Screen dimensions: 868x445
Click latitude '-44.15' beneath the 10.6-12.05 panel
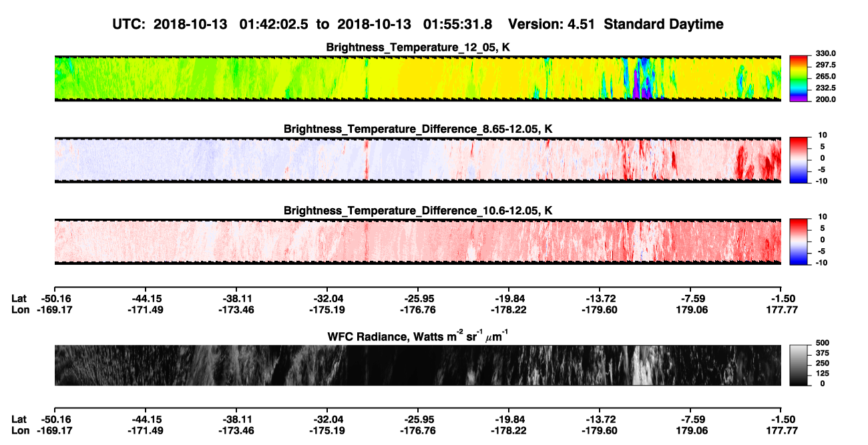point(145,298)
